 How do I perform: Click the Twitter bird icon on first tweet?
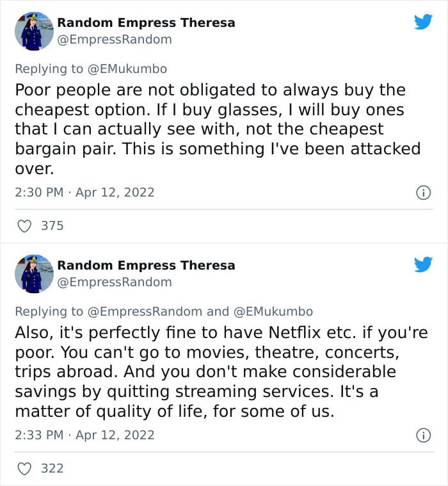tap(423, 22)
